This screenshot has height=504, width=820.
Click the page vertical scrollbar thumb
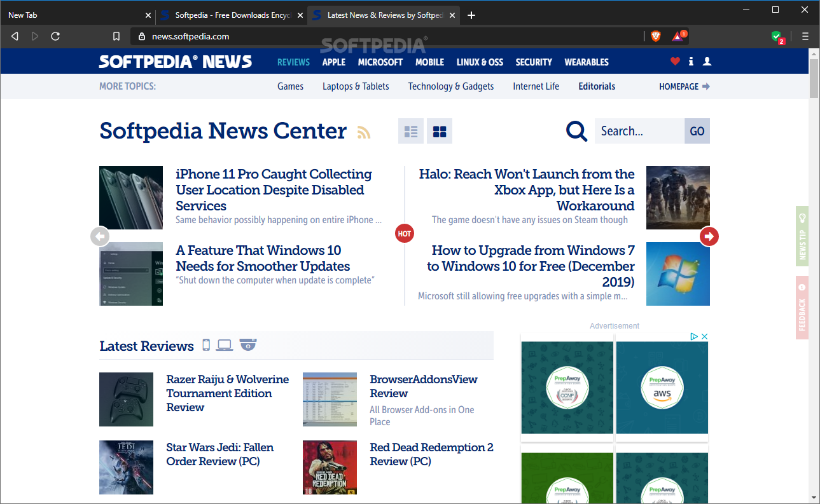[814, 79]
